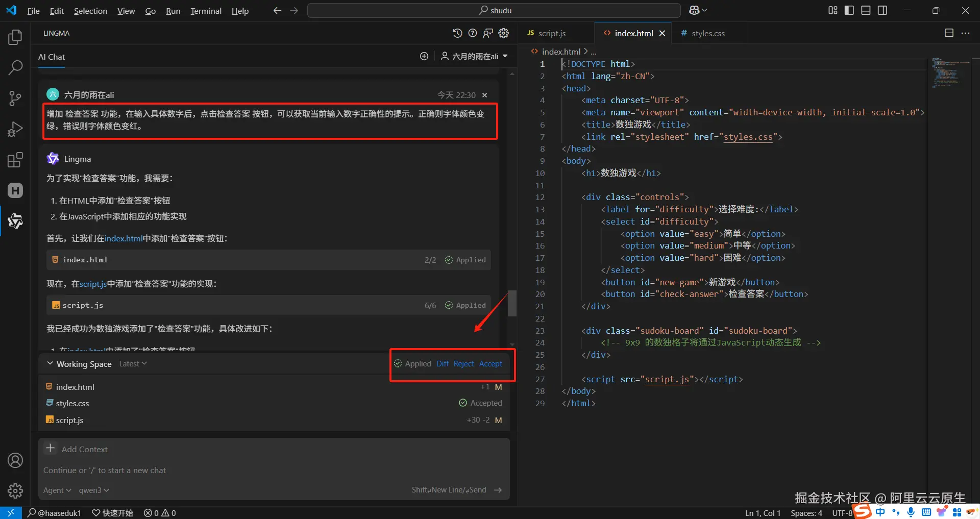The height and width of the screenshot is (519, 980).
Task: Click Accept for working space changes
Action: pos(491,364)
